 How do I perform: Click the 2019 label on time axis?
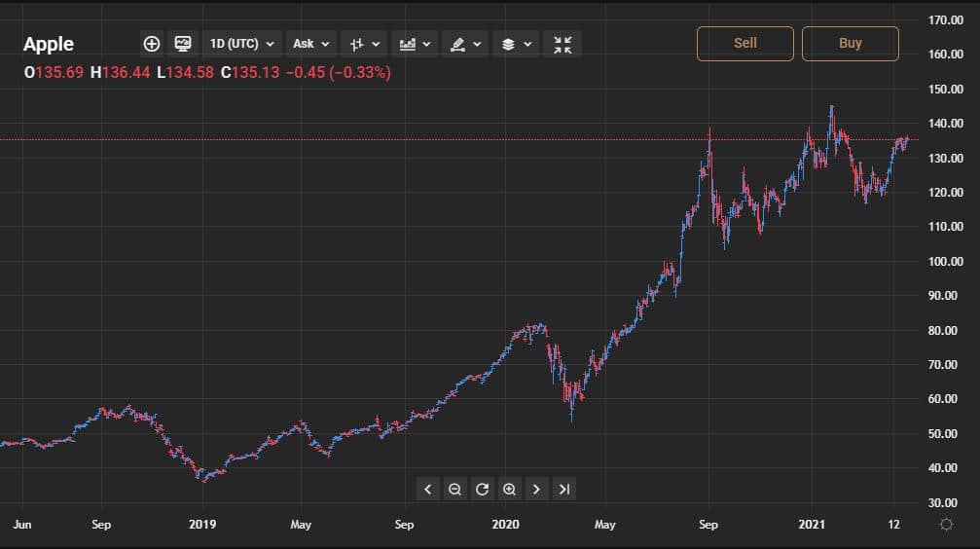click(x=201, y=524)
